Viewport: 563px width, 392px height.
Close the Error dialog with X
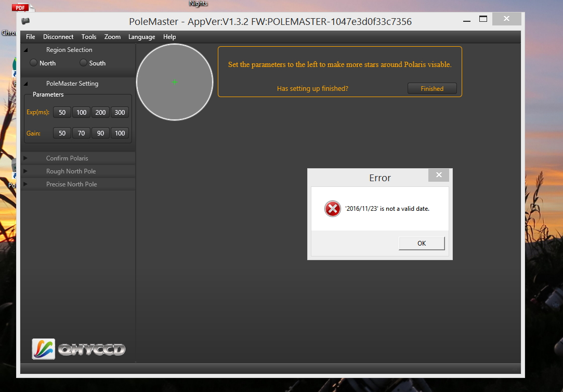[x=439, y=174]
